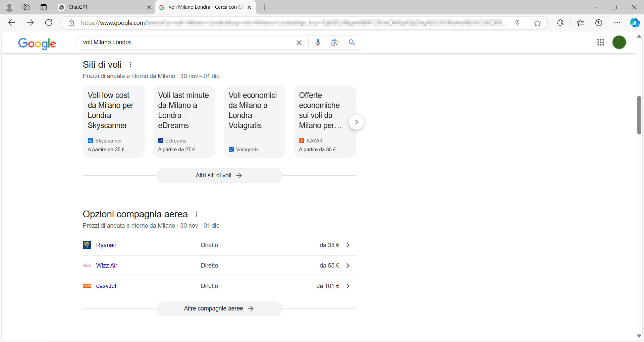Open the favorites list icon

click(580, 22)
